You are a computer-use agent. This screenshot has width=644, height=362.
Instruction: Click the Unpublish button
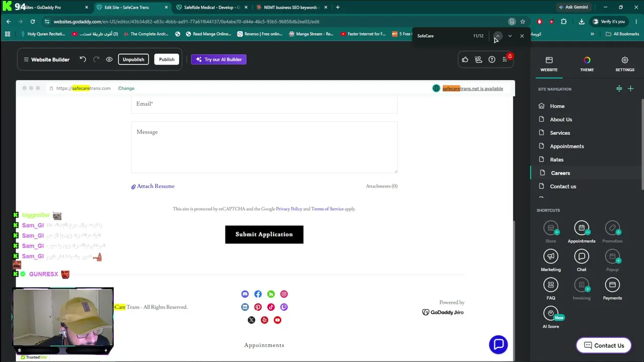click(x=133, y=59)
